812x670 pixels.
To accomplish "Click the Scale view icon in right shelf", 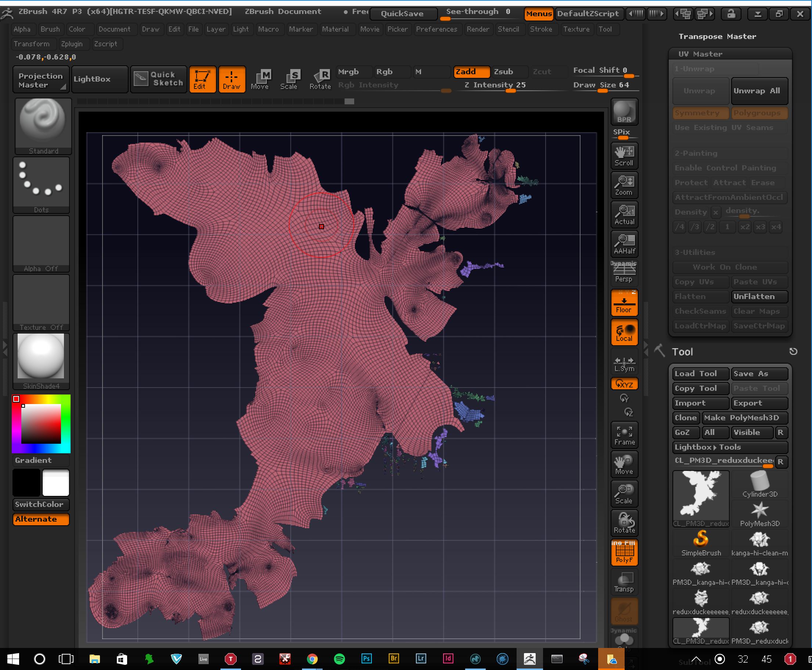I will [624, 494].
